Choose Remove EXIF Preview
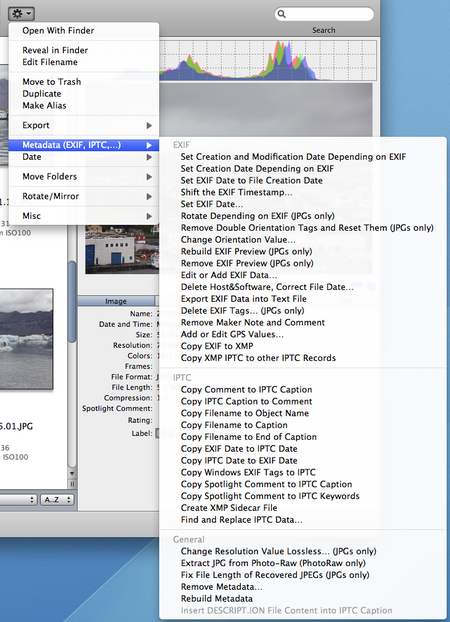This screenshot has width=450, height=622. [x=303, y=263]
